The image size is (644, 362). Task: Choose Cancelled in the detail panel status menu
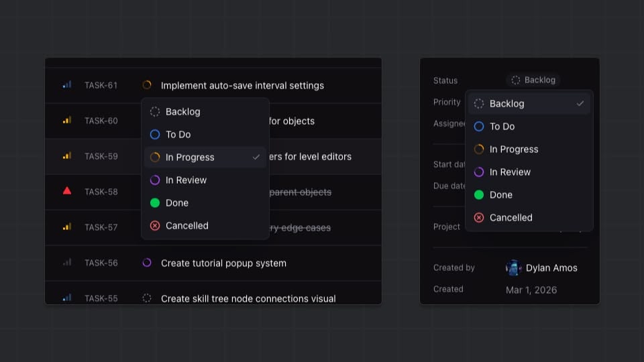coord(529,217)
